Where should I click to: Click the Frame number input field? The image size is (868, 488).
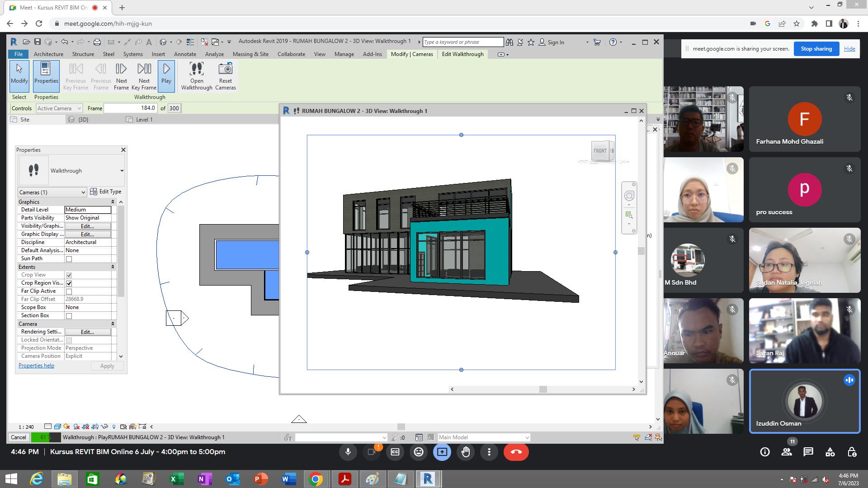pyautogui.click(x=130, y=108)
